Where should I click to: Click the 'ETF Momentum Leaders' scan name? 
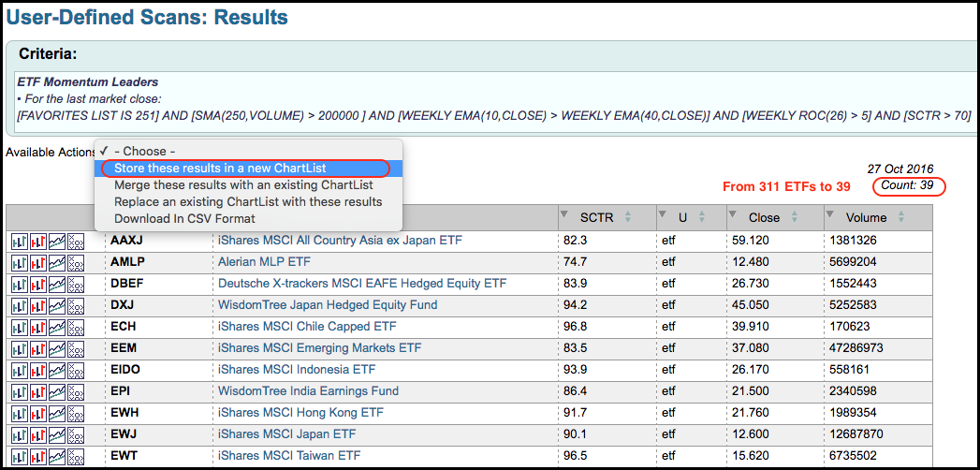(x=87, y=81)
